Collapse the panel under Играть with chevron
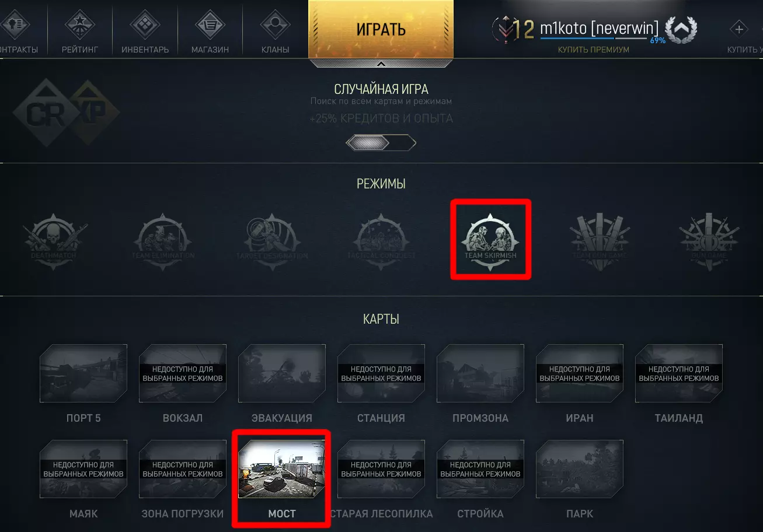Screen dimensions: 763x532 [381, 64]
